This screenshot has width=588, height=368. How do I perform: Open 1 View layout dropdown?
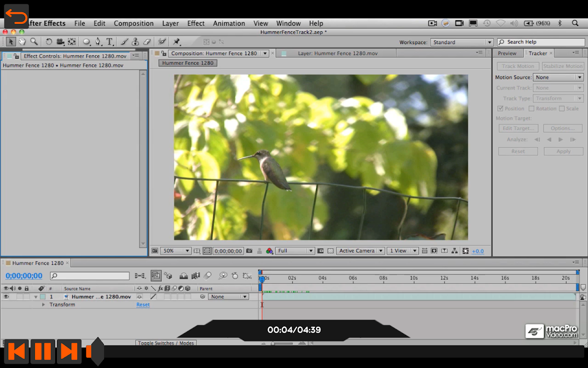pyautogui.click(x=402, y=251)
